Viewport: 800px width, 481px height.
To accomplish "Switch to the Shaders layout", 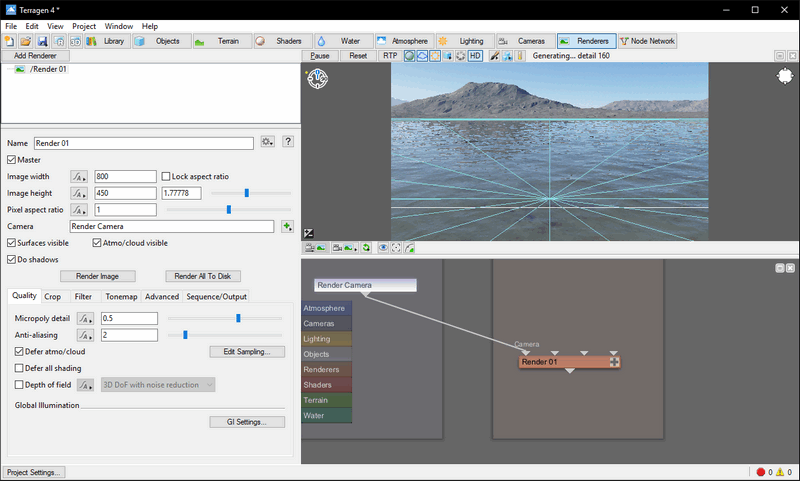I will click(x=283, y=41).
